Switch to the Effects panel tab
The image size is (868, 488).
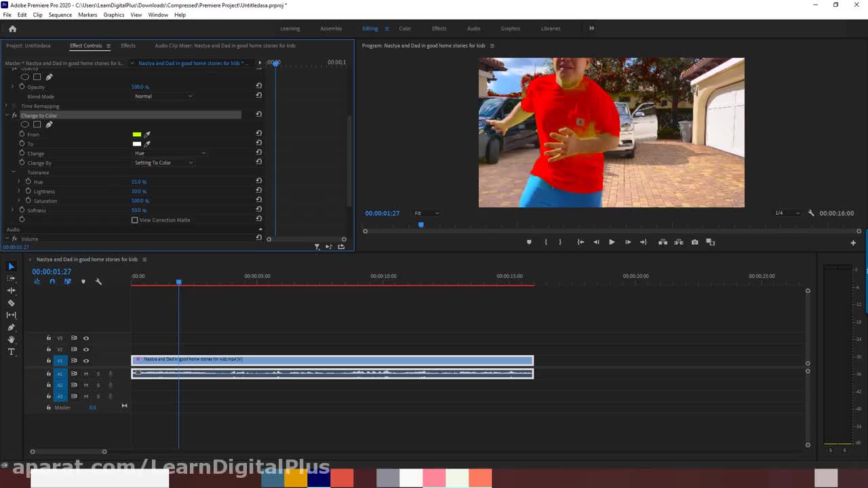(128, 45)
